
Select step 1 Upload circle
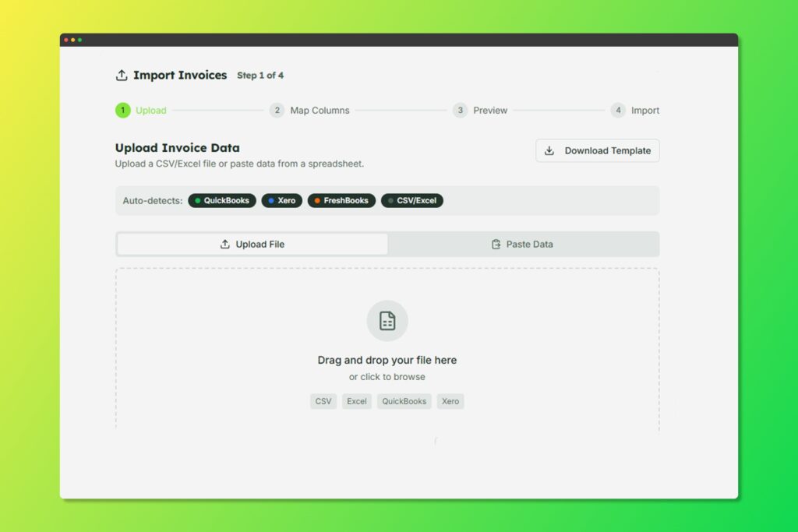pyautogui.click(x=123, y=111)
